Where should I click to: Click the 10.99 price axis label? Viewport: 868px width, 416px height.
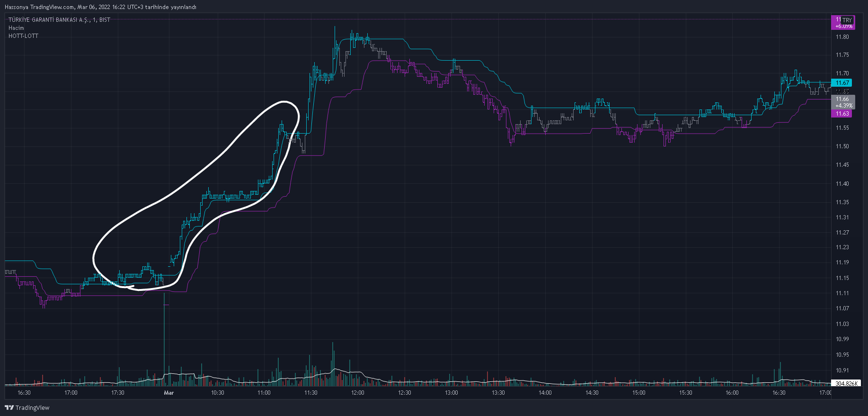842,339
